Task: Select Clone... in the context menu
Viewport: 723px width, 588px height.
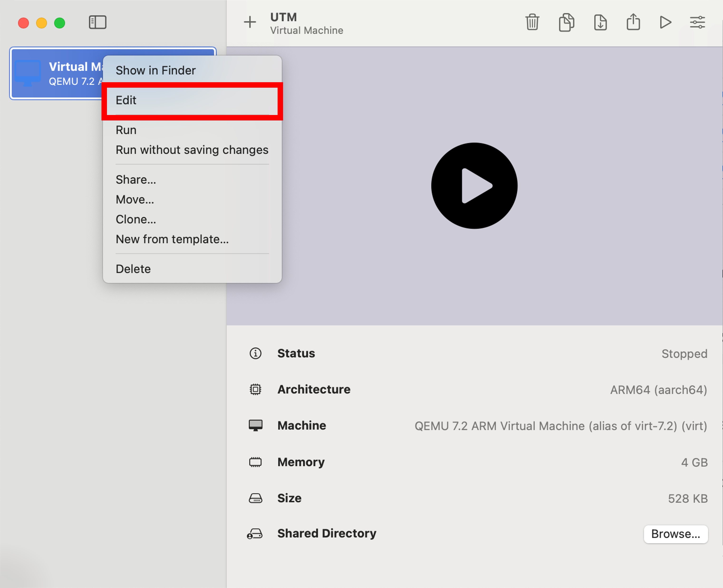Action: coord(136,220)
